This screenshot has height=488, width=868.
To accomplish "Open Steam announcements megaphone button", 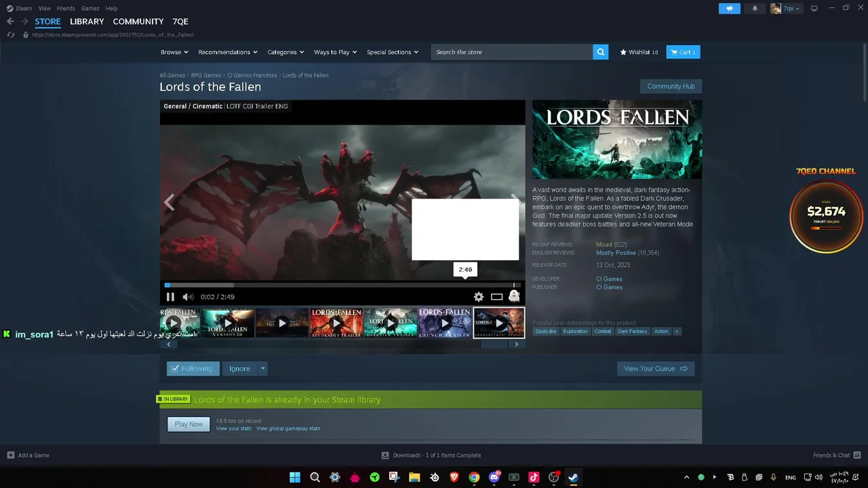I will [x=730, y=8].
